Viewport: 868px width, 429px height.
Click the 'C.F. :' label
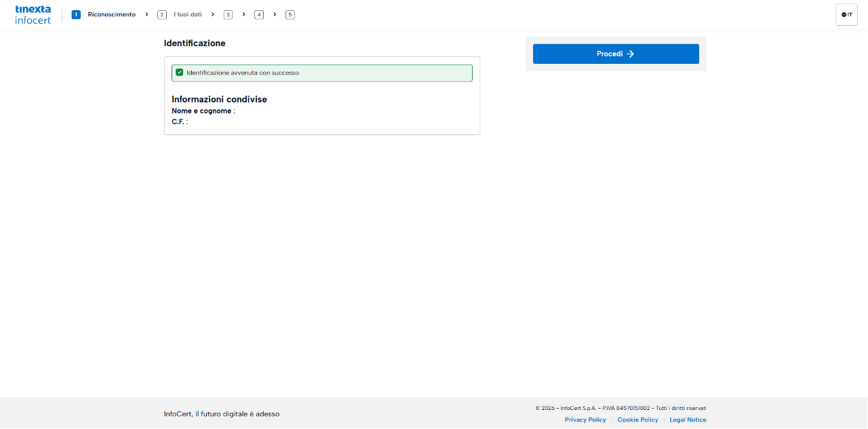[180, 122]
